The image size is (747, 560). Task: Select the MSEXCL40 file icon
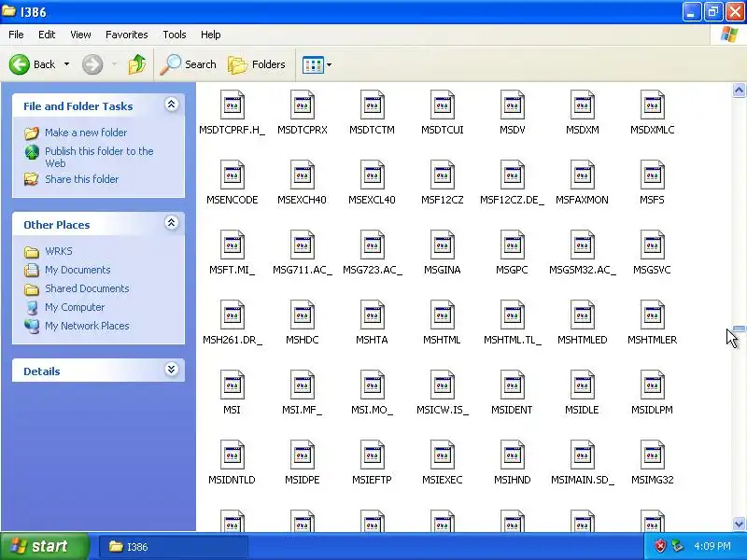[372, 175]
